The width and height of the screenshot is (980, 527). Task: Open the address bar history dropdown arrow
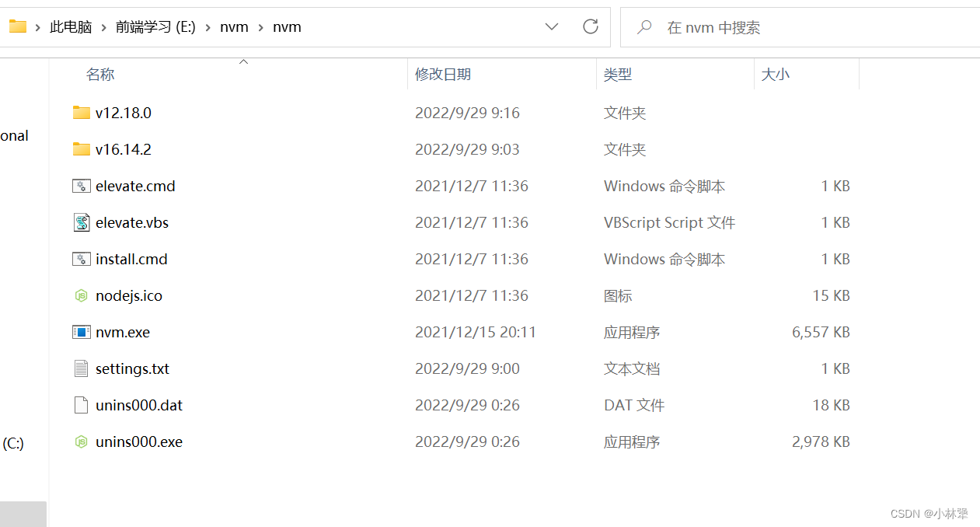click(x=552, y=26)
